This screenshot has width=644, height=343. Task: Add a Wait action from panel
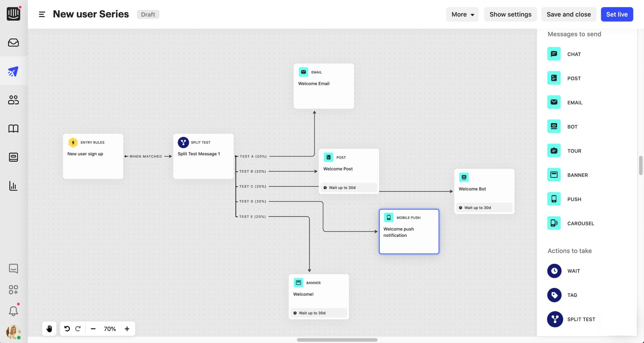tap(554, 271)
